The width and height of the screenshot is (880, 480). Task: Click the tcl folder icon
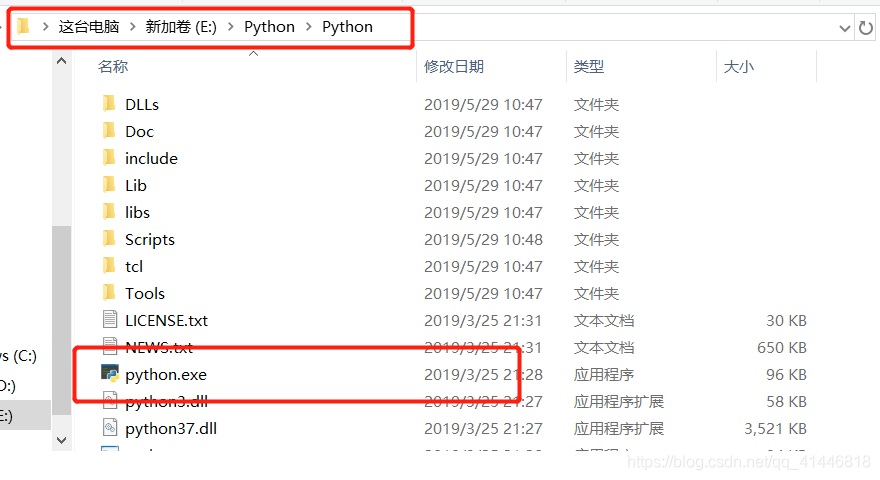tap(109, 266)
